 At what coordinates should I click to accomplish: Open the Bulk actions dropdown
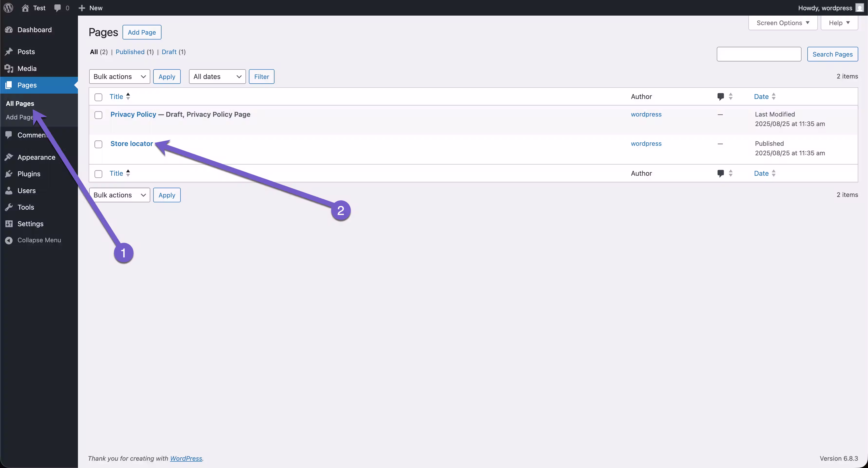coord(119,77)
